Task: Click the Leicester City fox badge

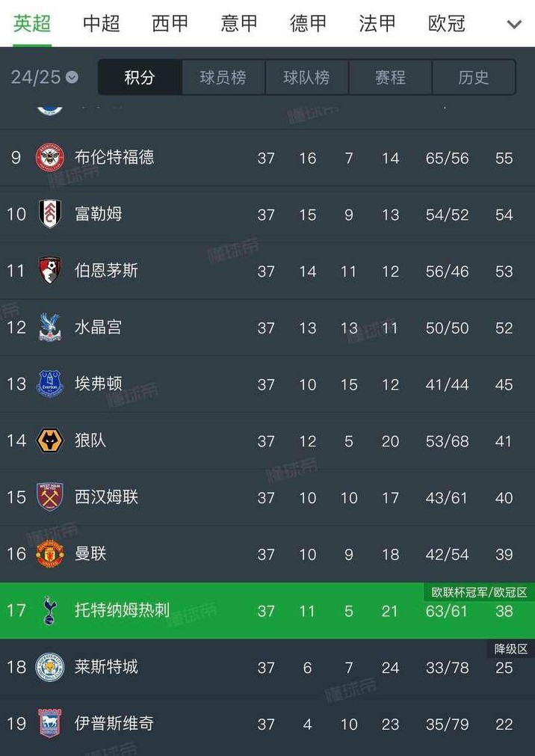Action: 49,667
